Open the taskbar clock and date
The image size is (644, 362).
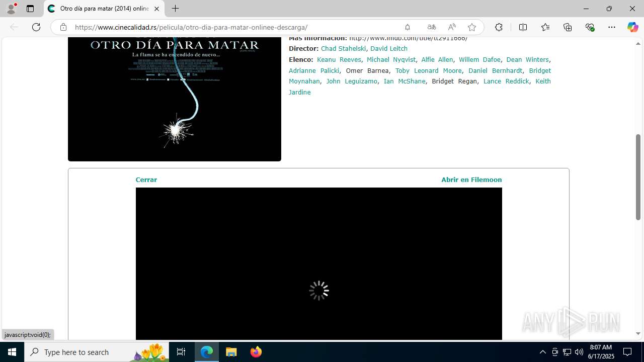pos(601,352)
